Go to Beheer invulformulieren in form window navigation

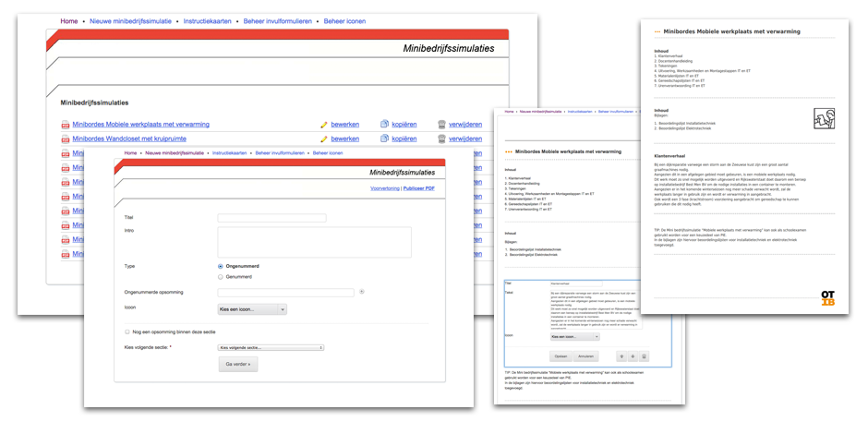[x=280, y=152]
